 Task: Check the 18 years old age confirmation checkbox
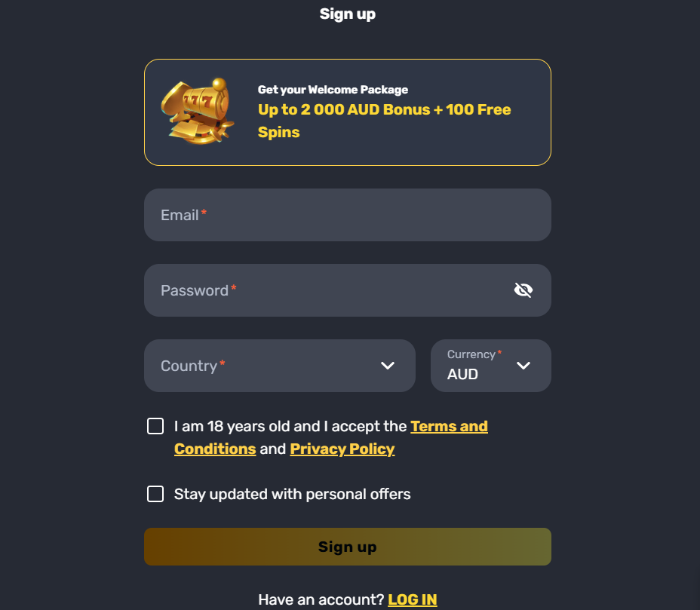[155, 425]
